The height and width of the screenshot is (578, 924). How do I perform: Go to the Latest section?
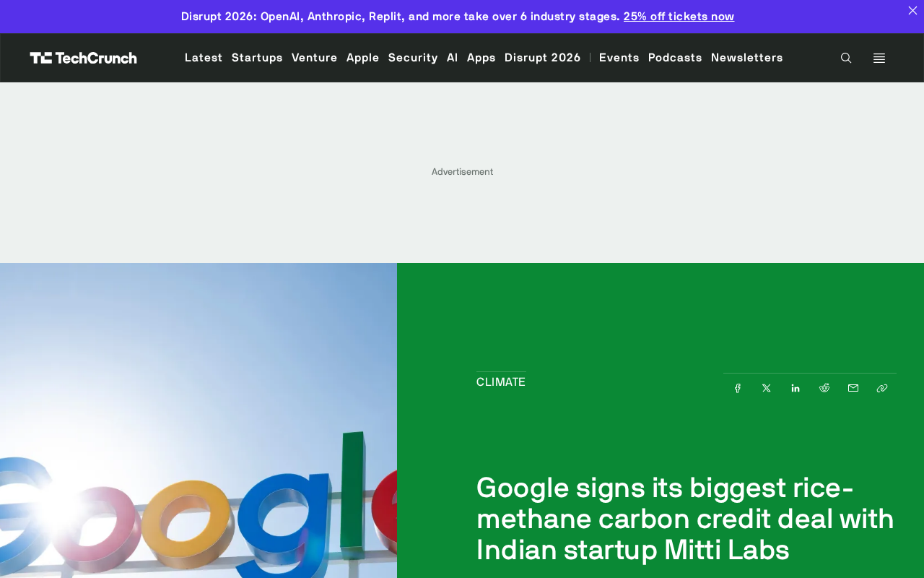[204, 58]
